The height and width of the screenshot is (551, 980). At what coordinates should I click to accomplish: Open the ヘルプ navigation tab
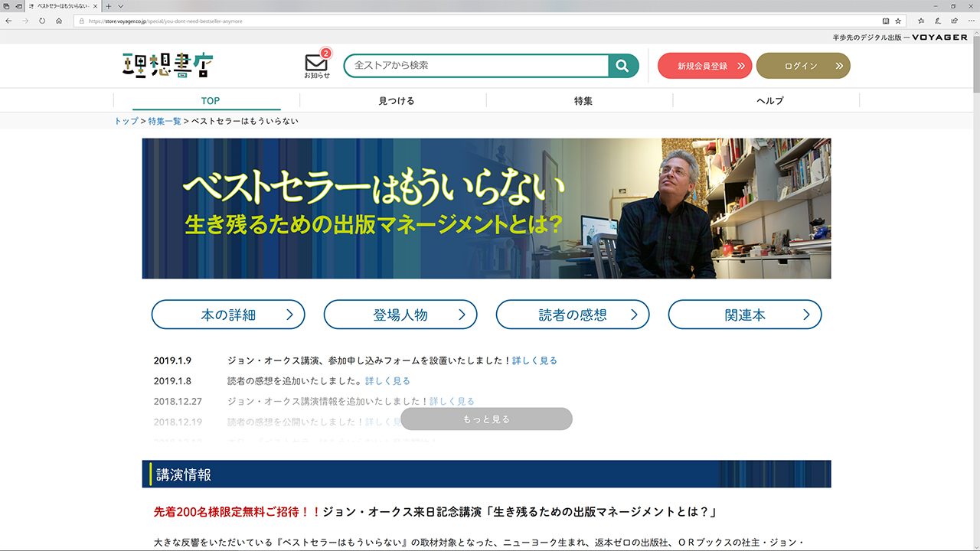click(x=770, y=100)
